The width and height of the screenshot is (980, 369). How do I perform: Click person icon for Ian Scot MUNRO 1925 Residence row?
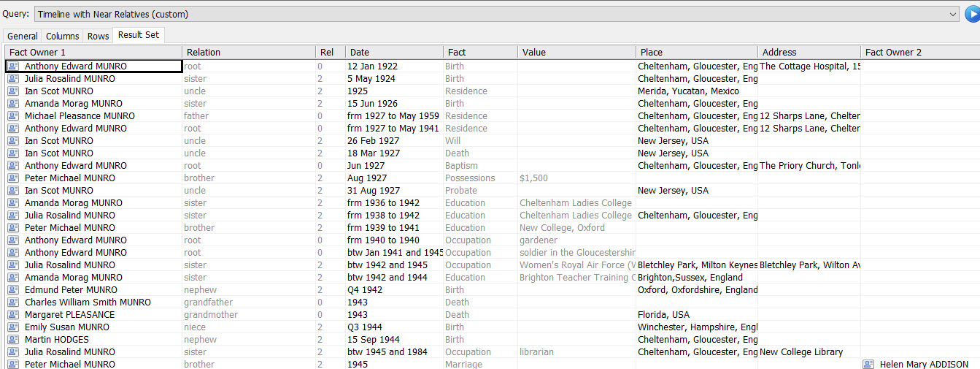(x=13, y=91)
